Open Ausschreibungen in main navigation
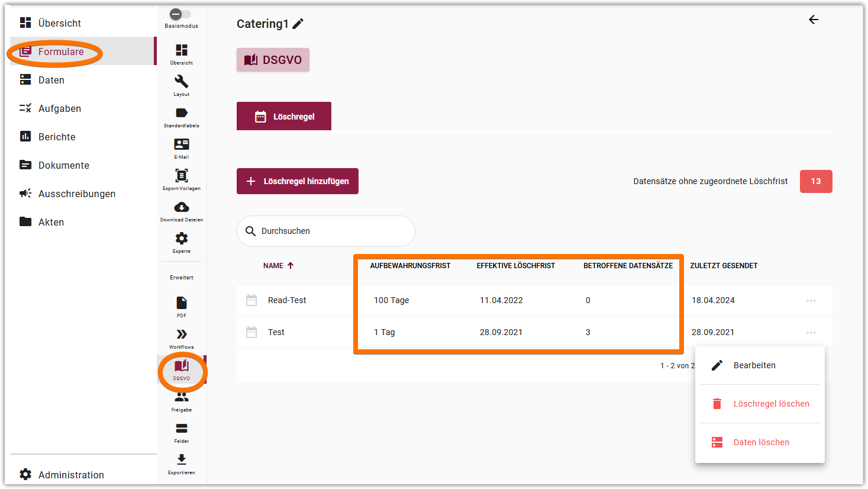This screenshot has width=868, height=489. (82, 194)
